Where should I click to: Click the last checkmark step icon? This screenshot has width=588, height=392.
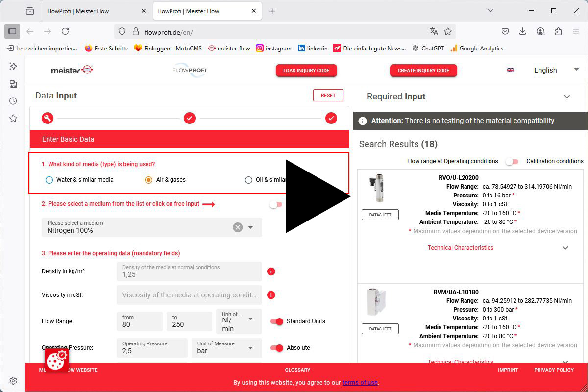[x=331, y=118]
